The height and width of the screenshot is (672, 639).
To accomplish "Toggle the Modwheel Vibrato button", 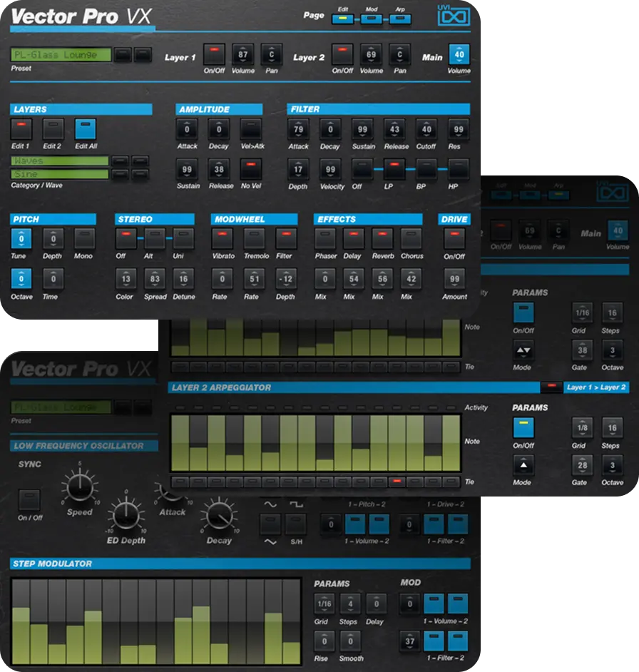I will click(x=222, y=239).
